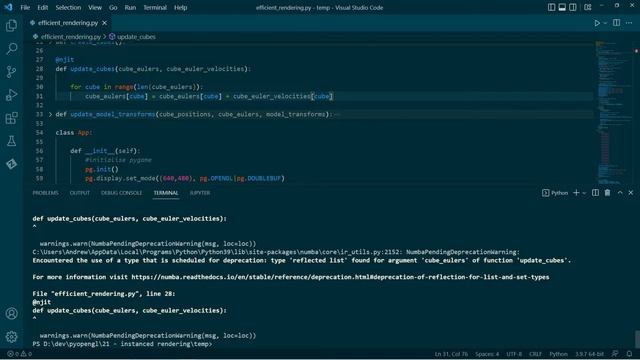The height and width of the screenshot is (360, 640).
Task: Create a new terminal with plus icon
Action: click(576, 193)
